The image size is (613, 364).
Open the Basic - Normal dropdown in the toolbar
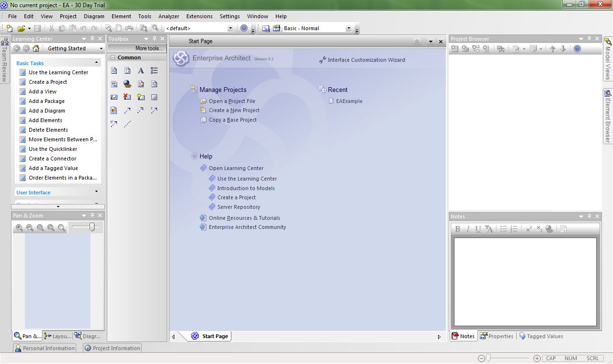point(349,28)
